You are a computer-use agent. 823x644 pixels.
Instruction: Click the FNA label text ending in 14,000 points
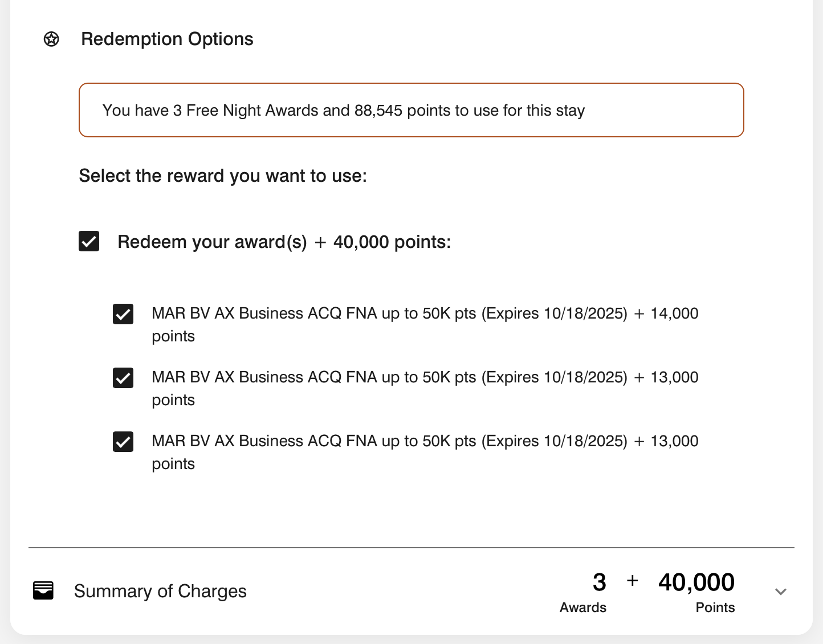425,325
